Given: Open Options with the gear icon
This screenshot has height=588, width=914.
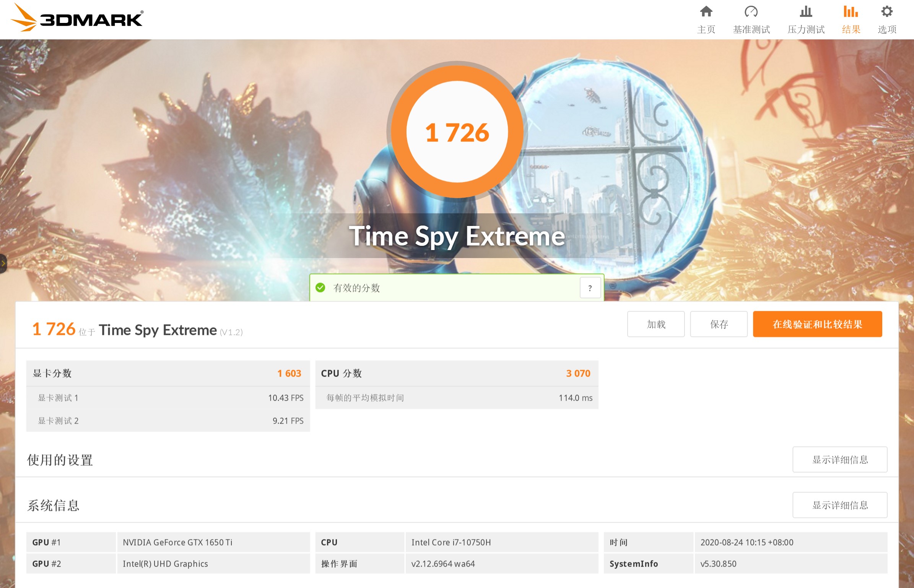Looking at the screenshot, I should pyautogui.click(x=887, y=11).
